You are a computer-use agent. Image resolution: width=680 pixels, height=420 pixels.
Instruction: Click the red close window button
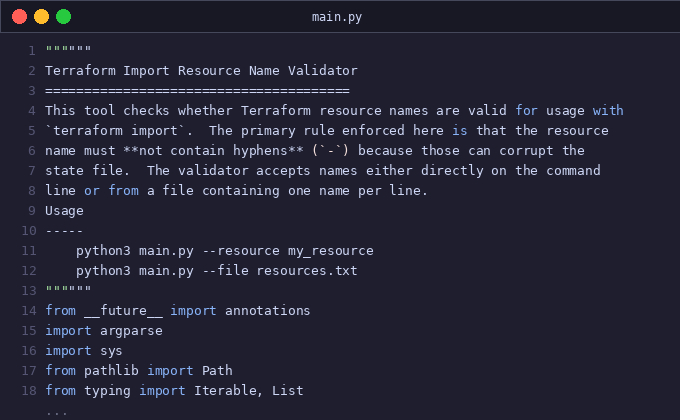tap(20, 17)
